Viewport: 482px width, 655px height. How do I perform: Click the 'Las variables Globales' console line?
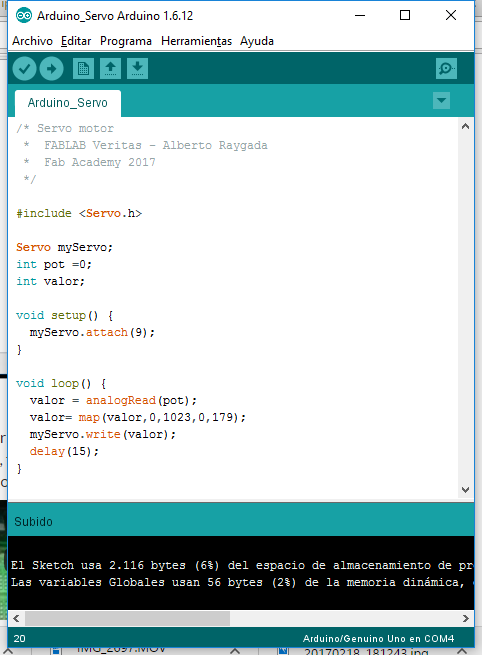point(242,582)
